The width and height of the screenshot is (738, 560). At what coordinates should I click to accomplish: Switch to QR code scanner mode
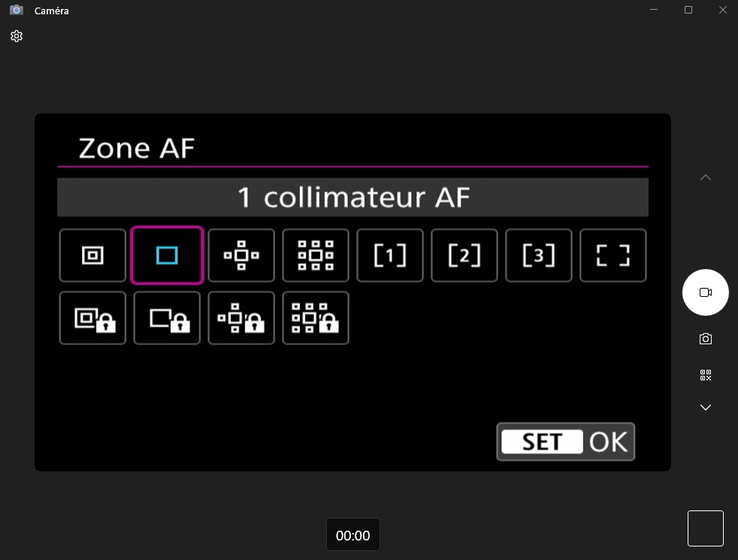pyautogui.click(x=706, y=375)
